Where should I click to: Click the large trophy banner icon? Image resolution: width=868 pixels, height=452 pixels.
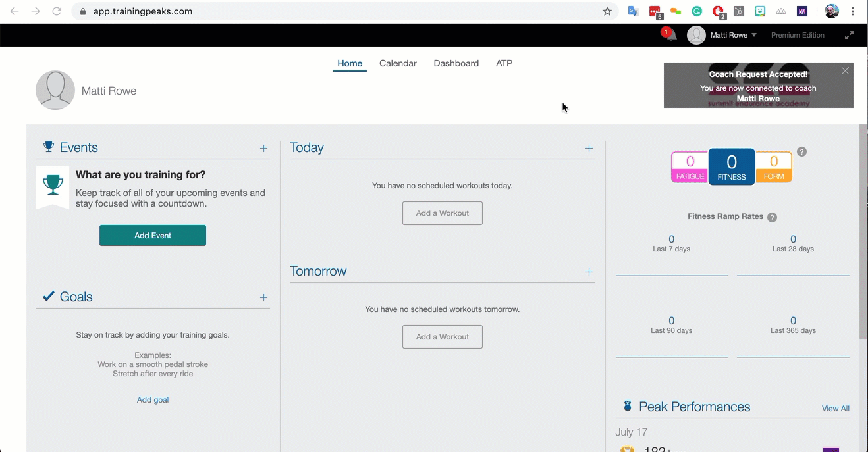53,187
